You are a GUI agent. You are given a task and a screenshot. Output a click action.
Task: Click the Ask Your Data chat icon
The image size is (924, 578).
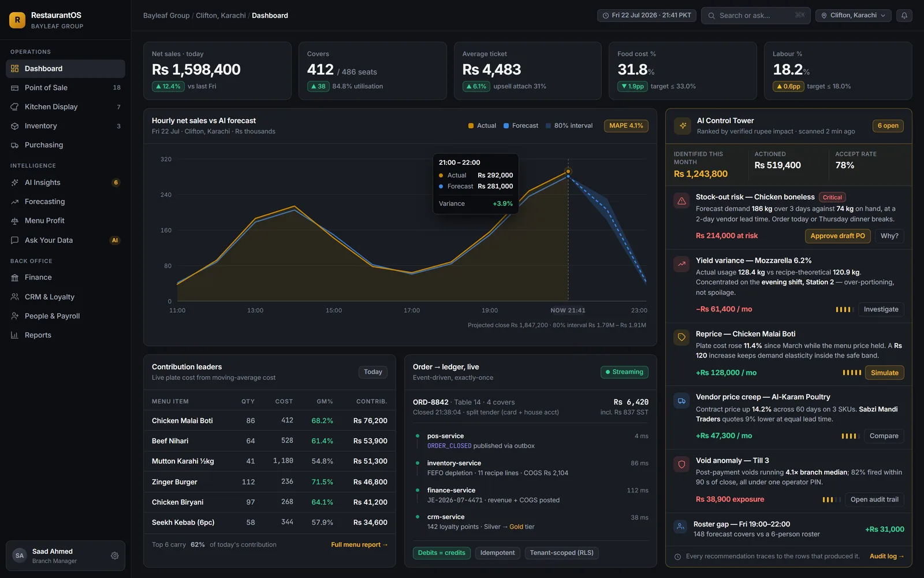15,240
